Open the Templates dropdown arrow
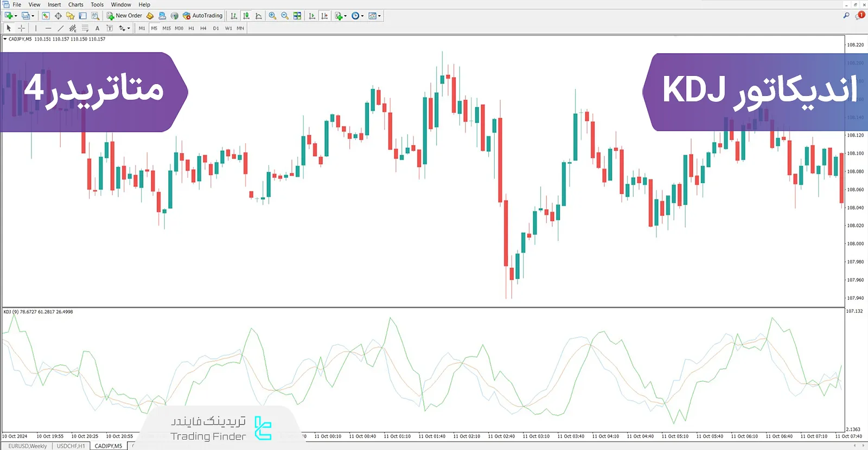Image resolution: width=868 pixels, height=450 pixels. 379,16
